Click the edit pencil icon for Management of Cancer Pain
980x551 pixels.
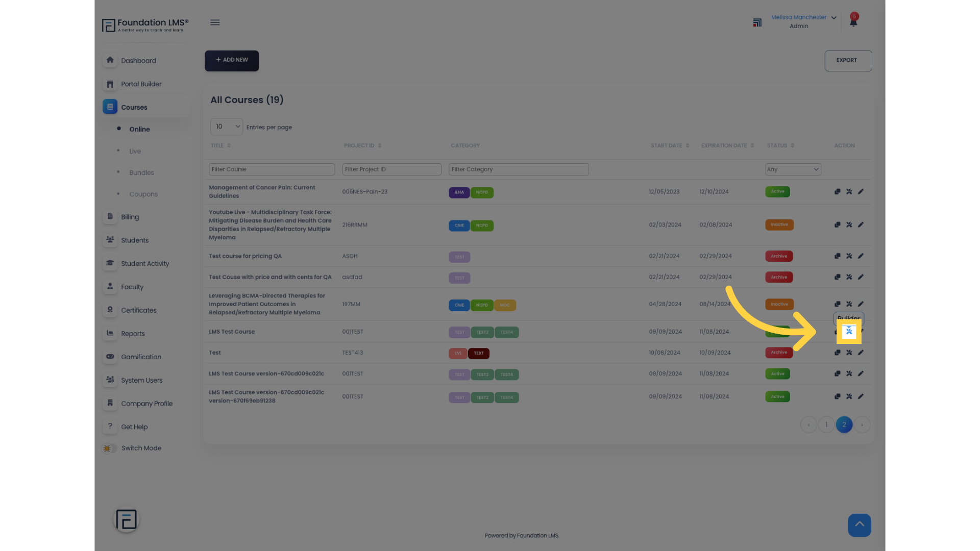(x=861, y=191)
